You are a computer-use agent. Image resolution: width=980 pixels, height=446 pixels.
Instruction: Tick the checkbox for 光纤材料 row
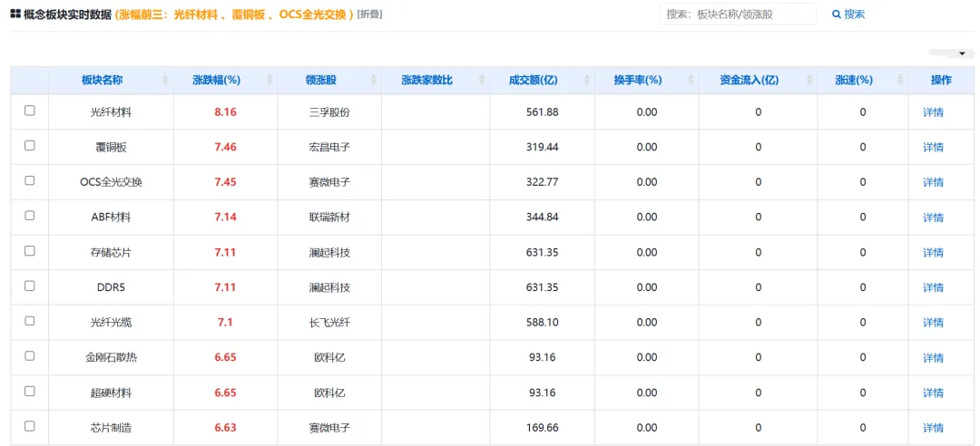click(x=29, y=111)
